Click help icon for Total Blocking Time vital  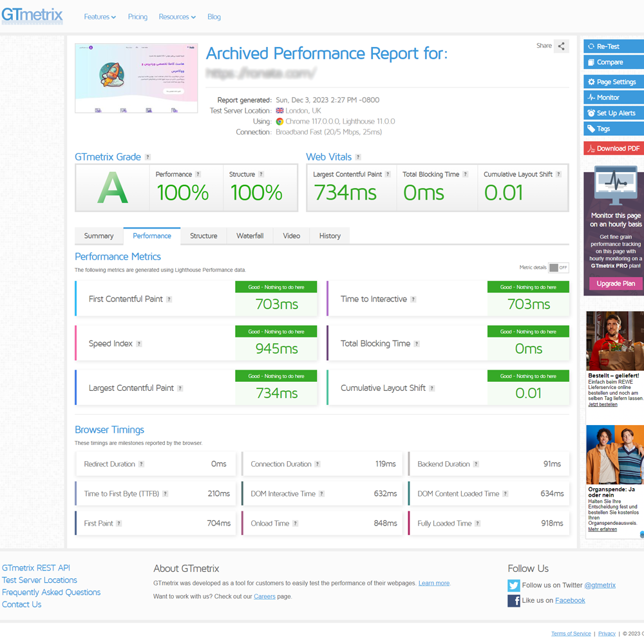coord(466,174)
